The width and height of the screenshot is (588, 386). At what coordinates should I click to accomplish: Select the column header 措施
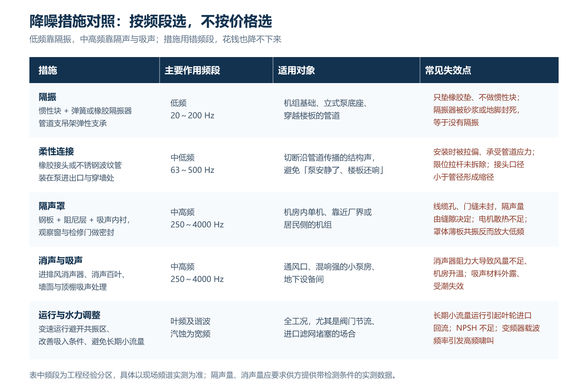tap(48, 70)
